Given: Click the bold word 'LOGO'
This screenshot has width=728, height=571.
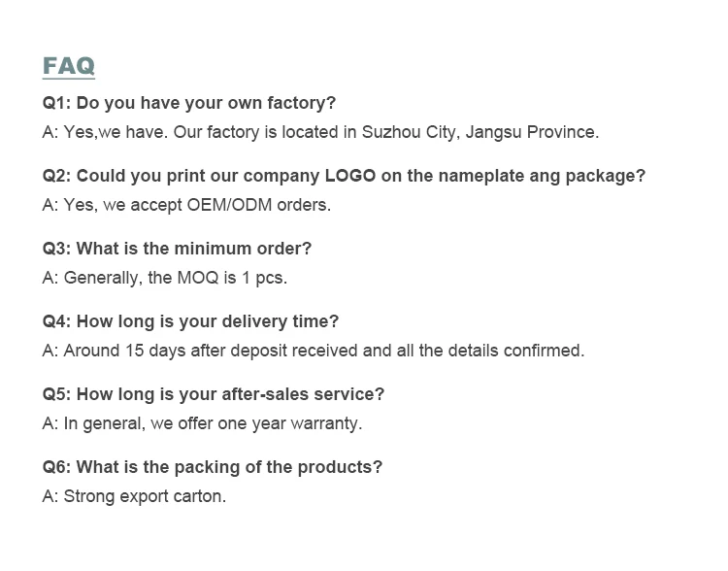Looking at the screenshot, I should point(350,176).
